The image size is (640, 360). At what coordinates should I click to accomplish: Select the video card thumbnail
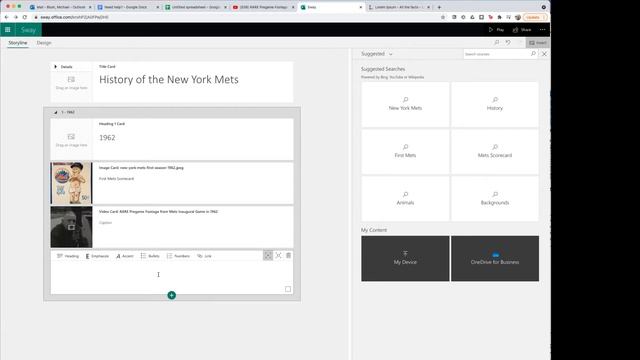(x=71, y=227)
